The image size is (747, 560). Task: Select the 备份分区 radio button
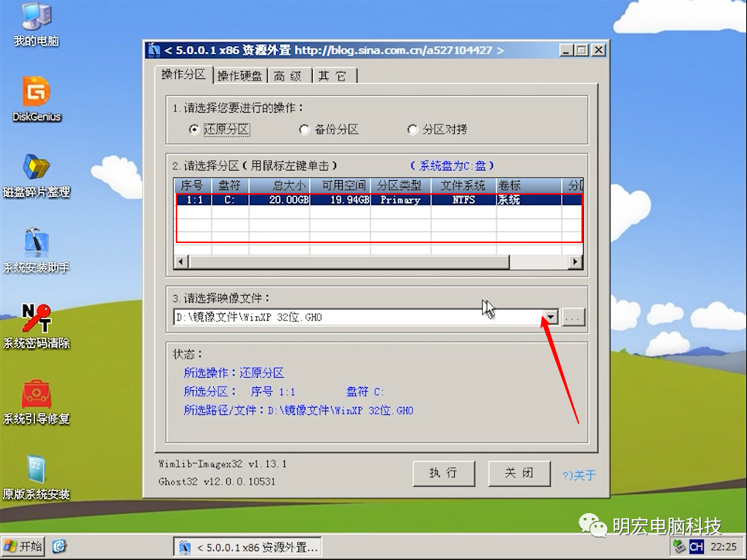pos(305,130)
